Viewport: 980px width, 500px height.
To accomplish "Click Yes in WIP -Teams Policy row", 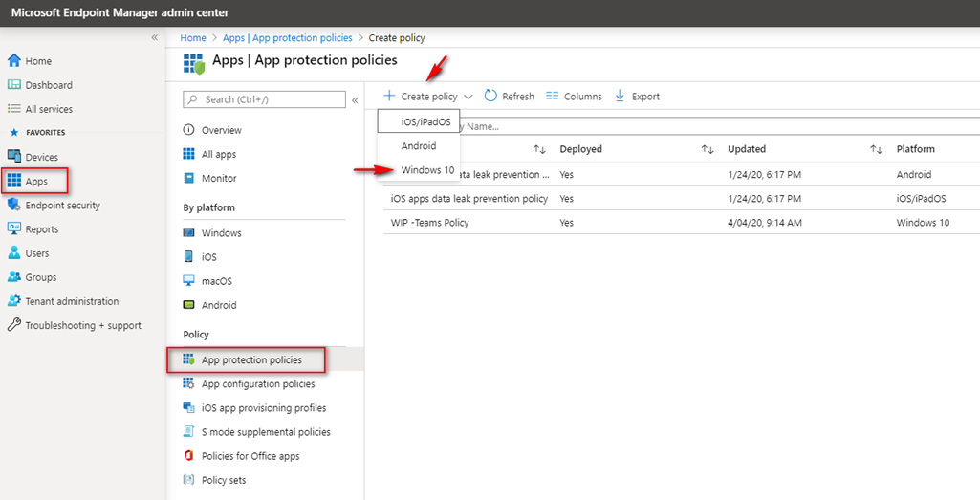I will pyautogui.click(x=566, y=223).
